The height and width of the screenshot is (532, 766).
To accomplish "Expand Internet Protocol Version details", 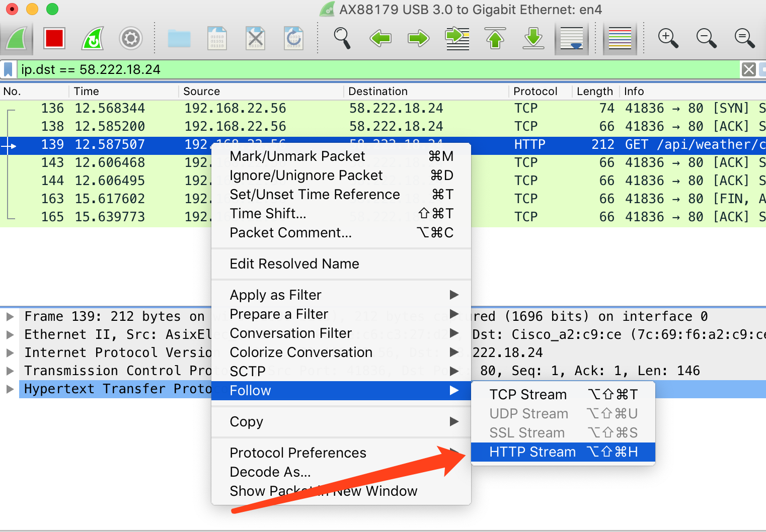I will tap(10, 352).
